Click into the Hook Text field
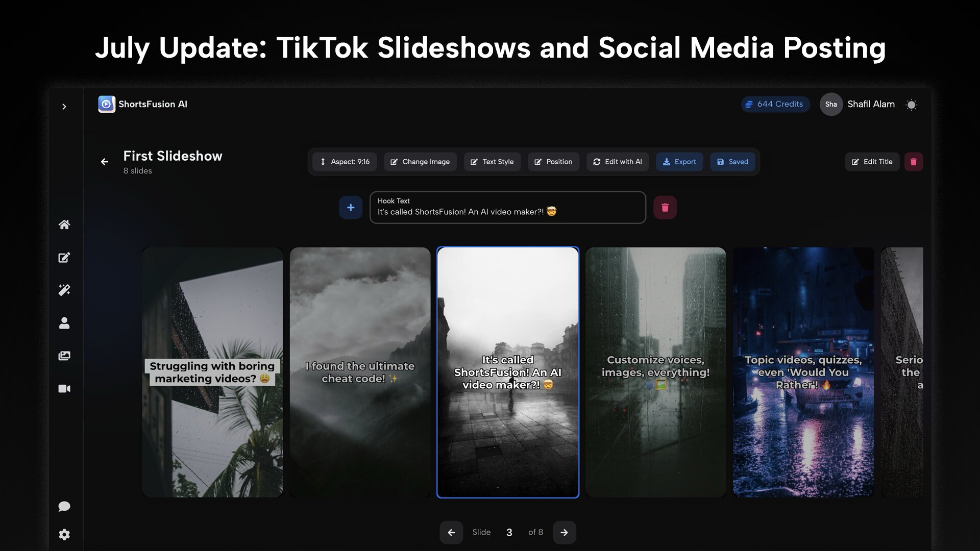980x551 pixels. 508,207
